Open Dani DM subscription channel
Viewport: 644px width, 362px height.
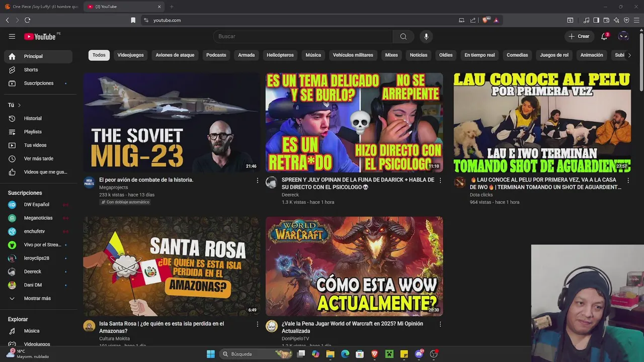pos(38,285)
